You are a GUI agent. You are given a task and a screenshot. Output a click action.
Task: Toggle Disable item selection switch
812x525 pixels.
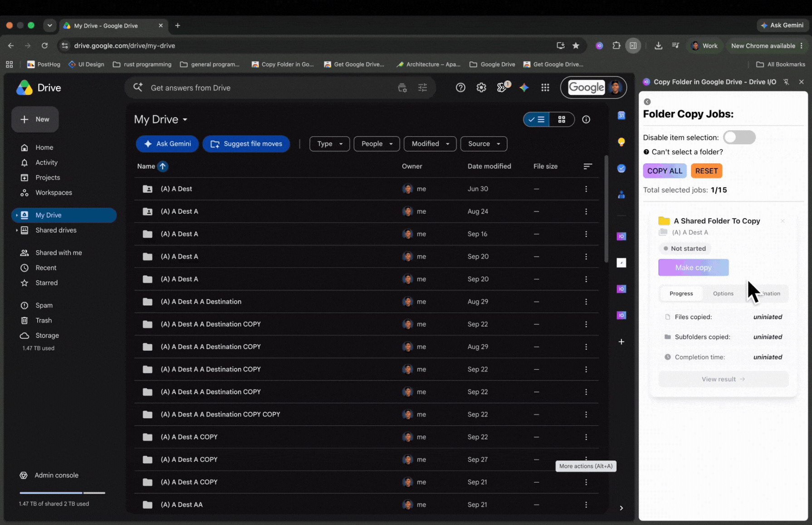pos(739,137)
